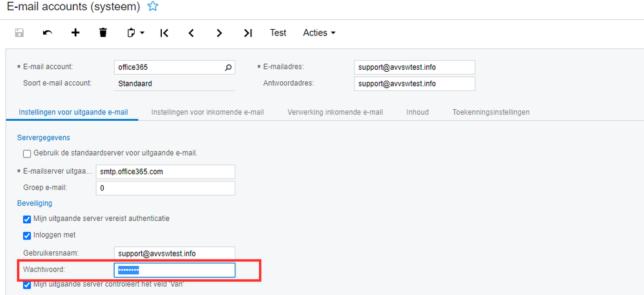This screenshot has width=644, height=295.
Task: Go to the next record
Action: (219, 33)
